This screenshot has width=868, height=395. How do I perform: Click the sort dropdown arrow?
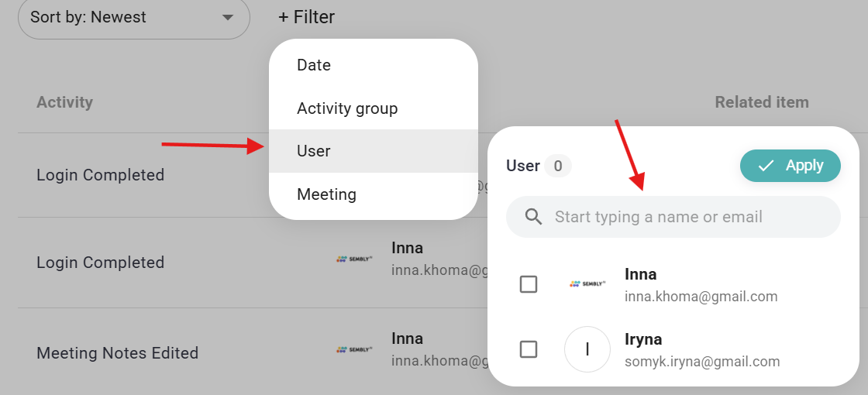pyautogui.click(x=227, y=17)
